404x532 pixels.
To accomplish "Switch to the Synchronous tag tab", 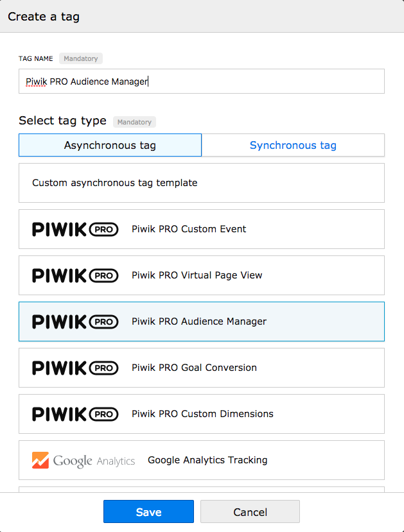I will 293,145.
